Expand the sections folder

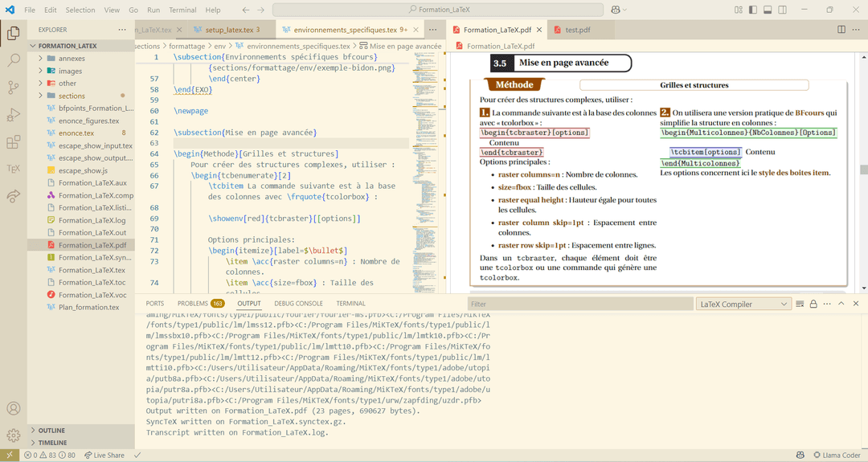pos(72,96)
